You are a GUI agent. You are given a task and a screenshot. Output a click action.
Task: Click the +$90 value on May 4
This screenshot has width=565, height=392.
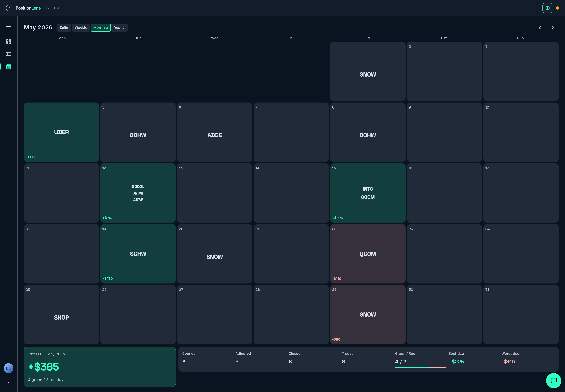[30, 157]
